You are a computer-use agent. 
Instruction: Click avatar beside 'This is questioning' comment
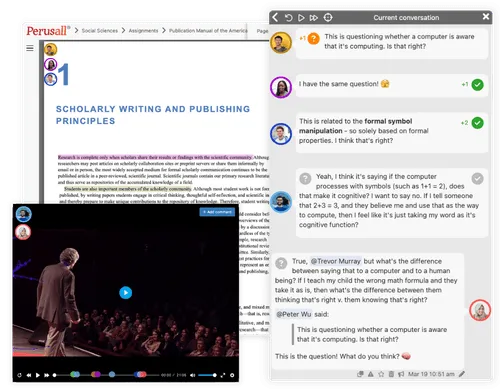281,42
